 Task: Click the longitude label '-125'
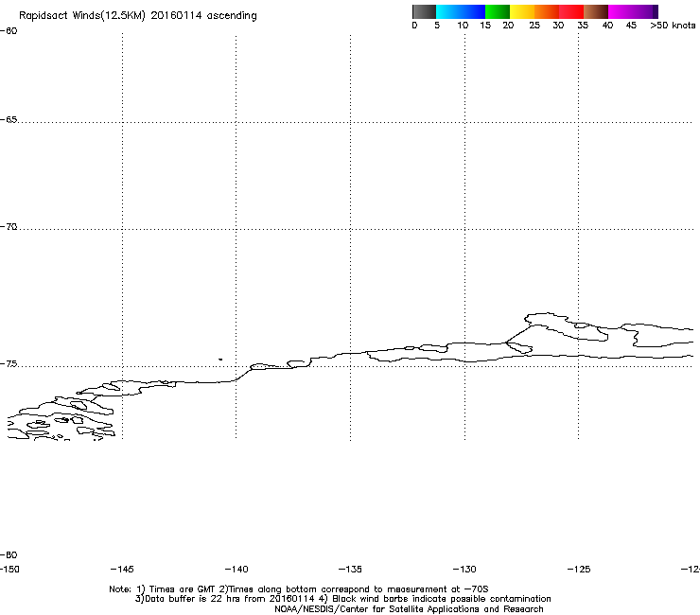(x=579, y=569)
